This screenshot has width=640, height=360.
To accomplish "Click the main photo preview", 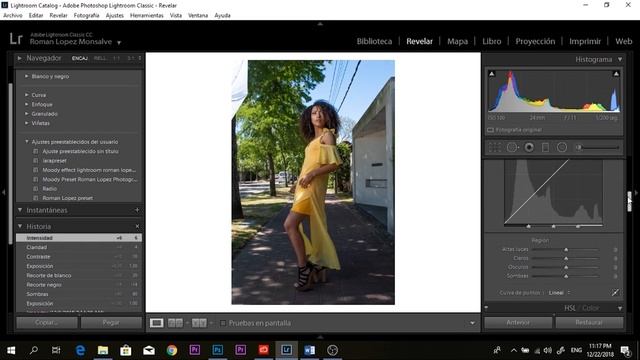I will coord(313,182).
